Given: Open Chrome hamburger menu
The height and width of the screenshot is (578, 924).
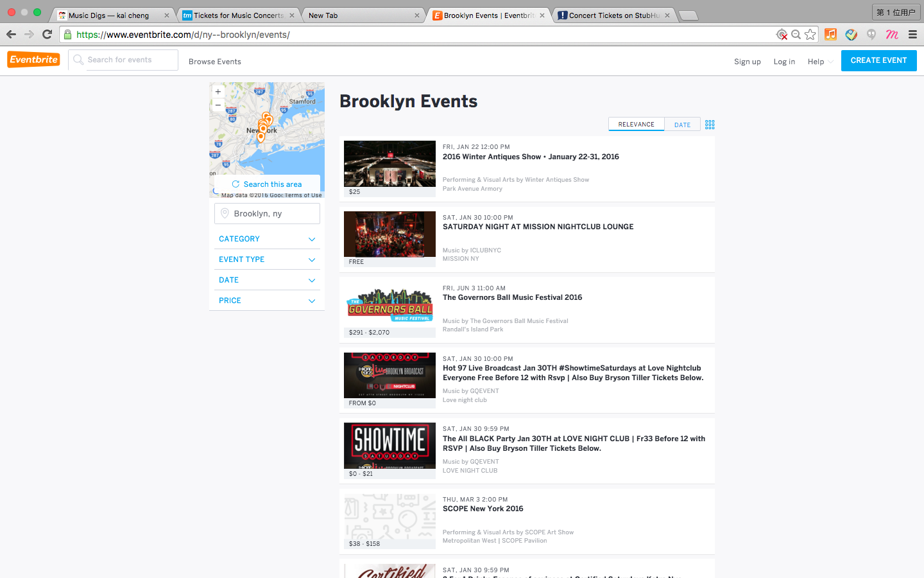Looking at the screenshot, I should click(912, 35).
